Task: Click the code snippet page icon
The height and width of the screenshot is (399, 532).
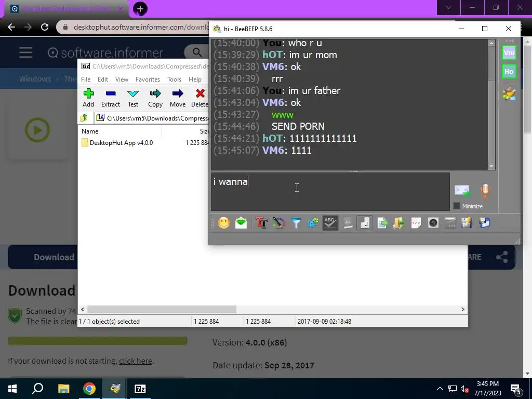Action: pos(416,223)
